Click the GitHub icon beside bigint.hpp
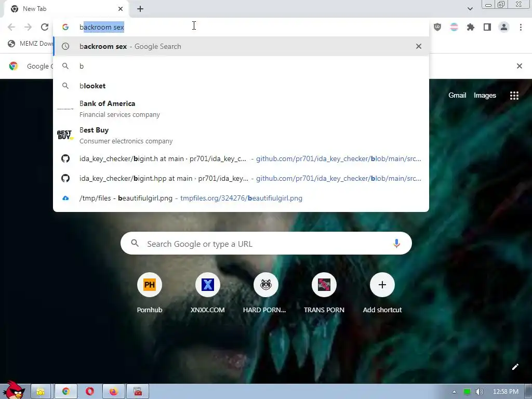The width and height of the screenshot is (532, 399). pos(65,178)
